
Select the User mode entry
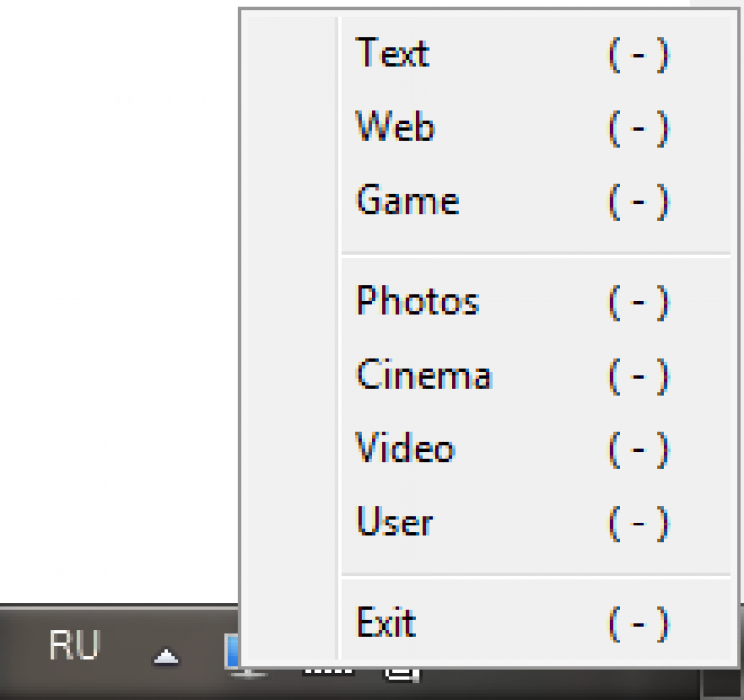coord(395,523)
